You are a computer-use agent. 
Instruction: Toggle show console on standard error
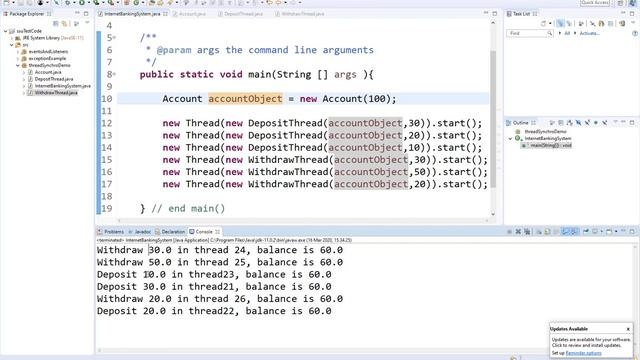click(573, 232)
